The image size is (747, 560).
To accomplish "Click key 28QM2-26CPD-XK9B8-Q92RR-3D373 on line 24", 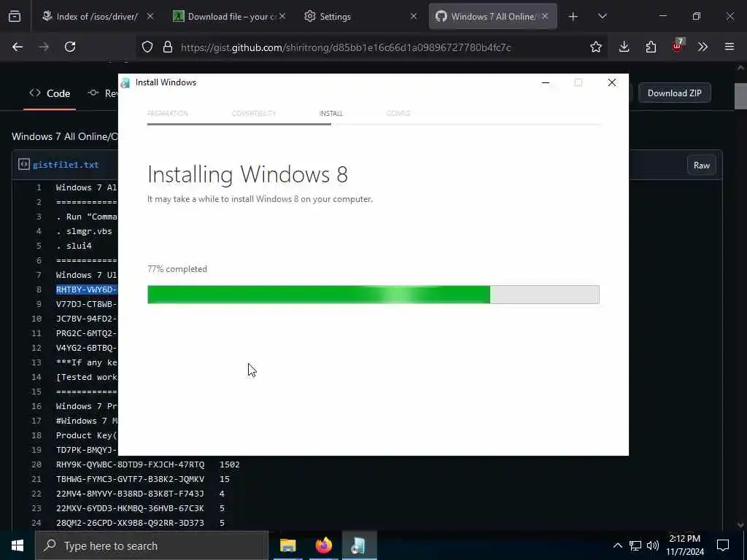I will (x=130, y=523).
